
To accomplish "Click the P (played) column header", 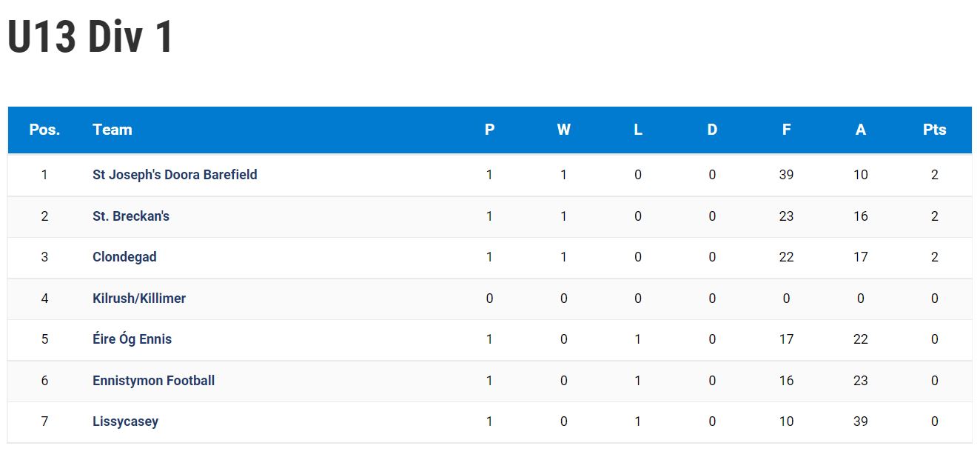I will (x=489, y=130).
